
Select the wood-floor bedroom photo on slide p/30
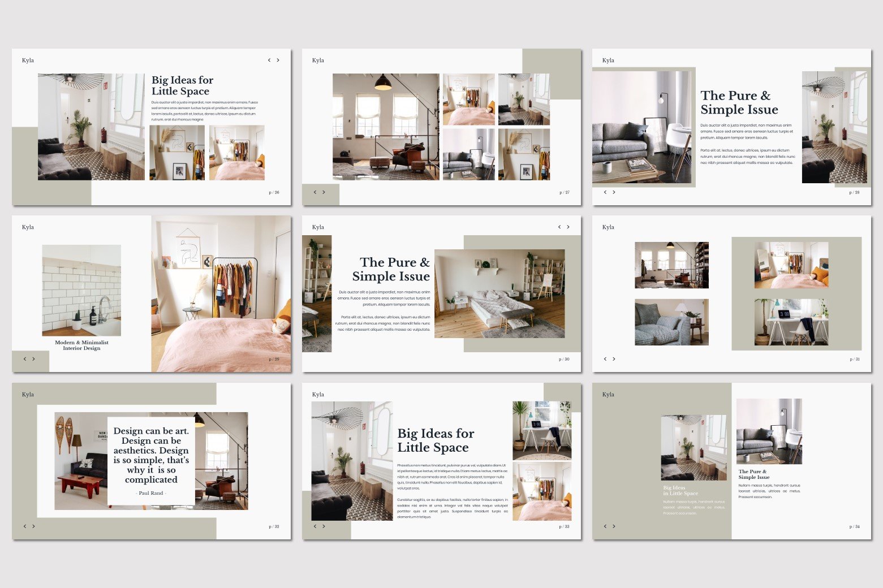coord(499,294)
